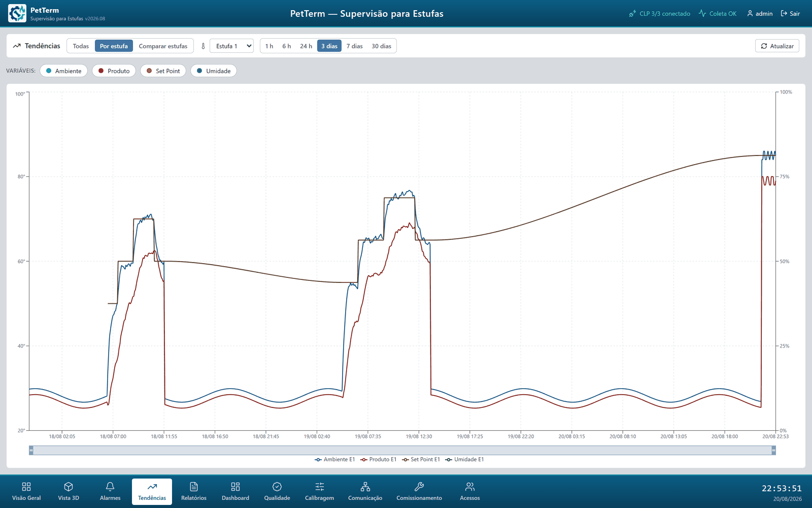Viewport: 812px width, 508px height.
Task: Open Vista 3D cube icon
Action: point(69,487)
